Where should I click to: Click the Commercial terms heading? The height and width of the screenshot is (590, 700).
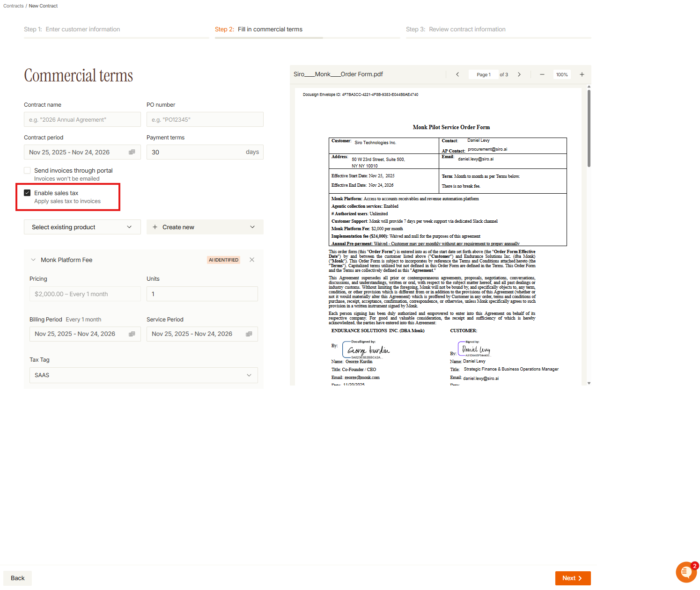click(79, 75)
